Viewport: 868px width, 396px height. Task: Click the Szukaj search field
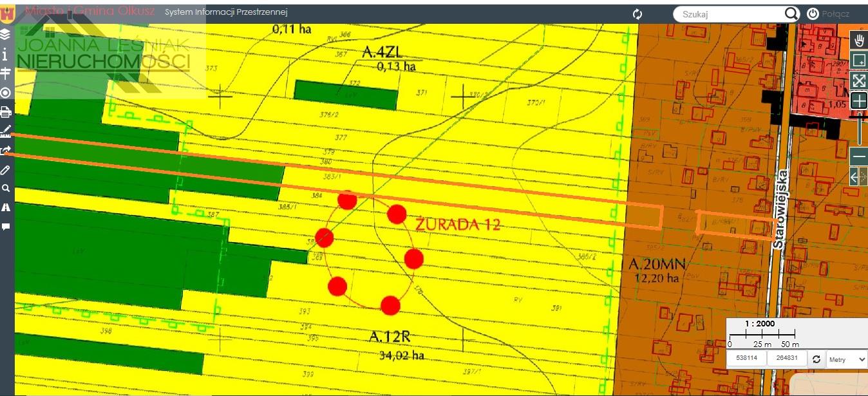coord(728,14)
